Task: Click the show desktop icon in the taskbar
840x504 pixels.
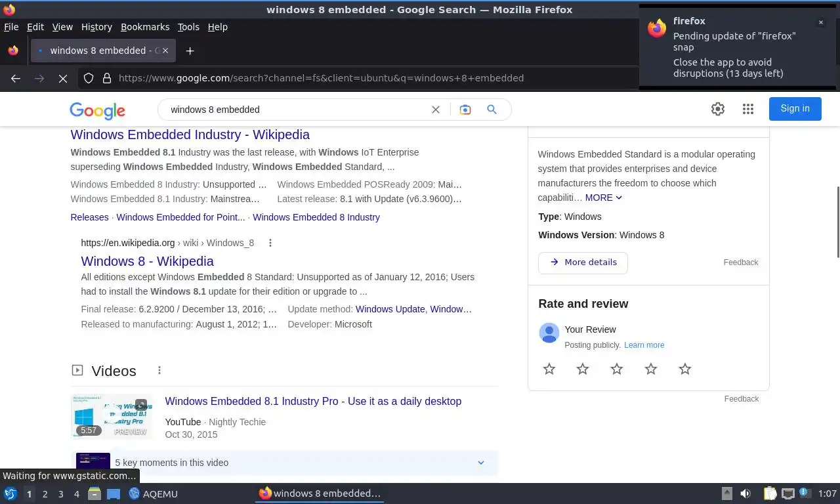Action: tap(114, 493)
